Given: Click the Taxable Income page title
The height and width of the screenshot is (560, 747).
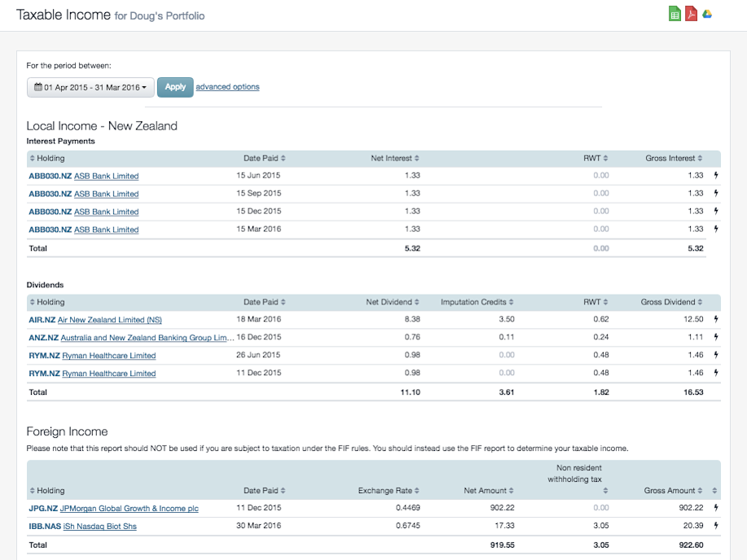Looking at the screenshot, I should tap(64, 15).
